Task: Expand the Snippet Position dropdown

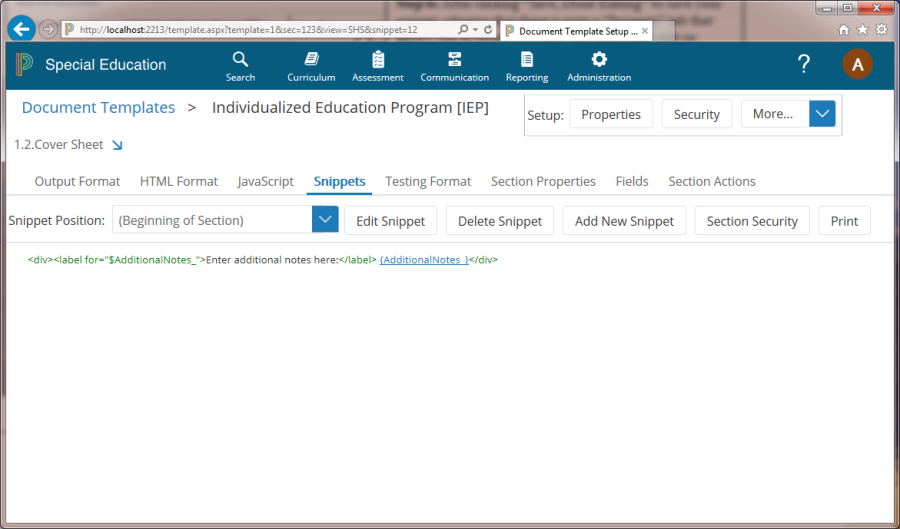Action: coord(325,221)
